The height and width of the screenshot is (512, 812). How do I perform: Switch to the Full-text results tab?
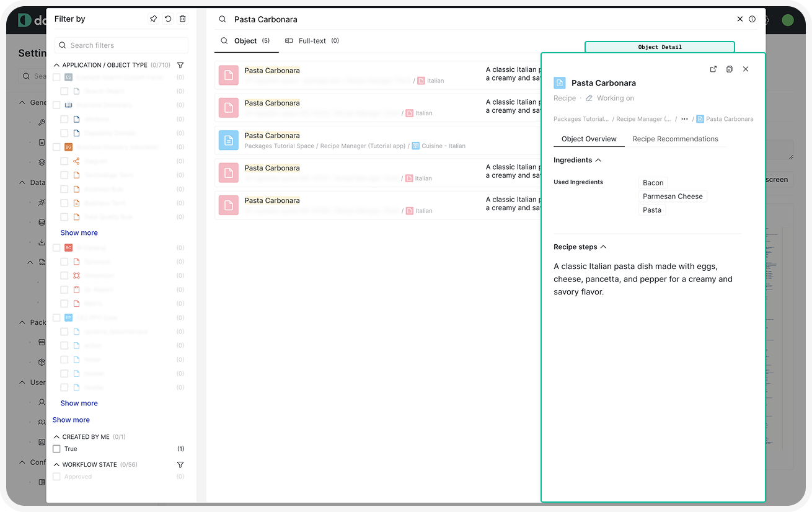312,41
